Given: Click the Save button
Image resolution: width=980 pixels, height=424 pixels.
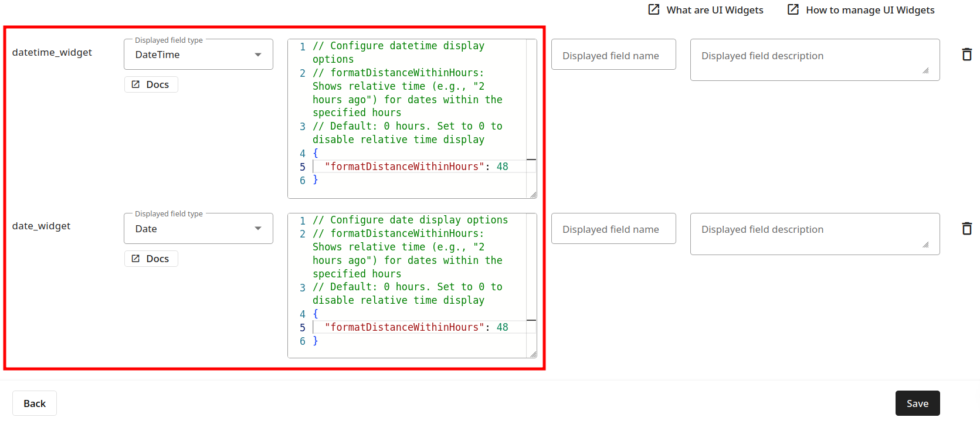Looking at the screenshot, I should click(x=917, y=403).
